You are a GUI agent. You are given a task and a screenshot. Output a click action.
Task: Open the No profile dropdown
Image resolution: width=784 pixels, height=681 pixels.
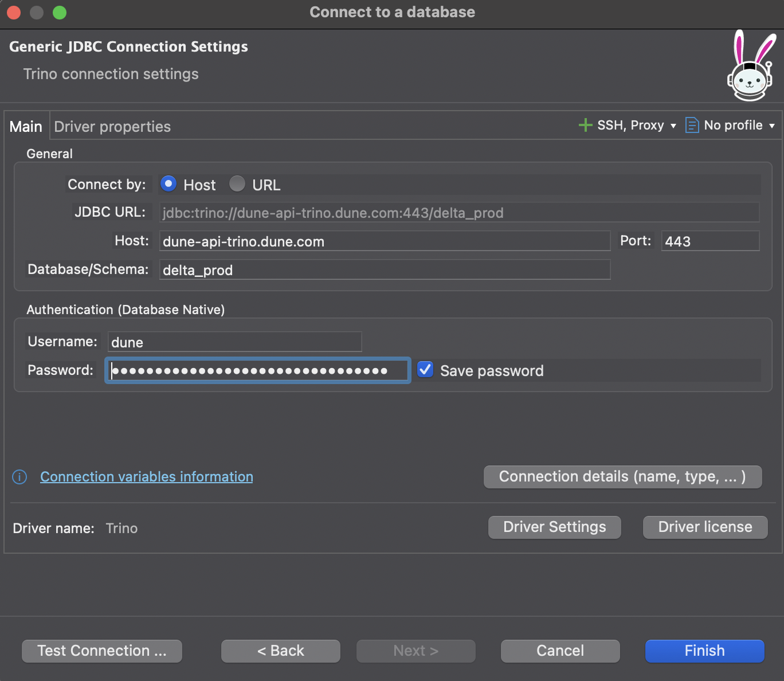click(x=731, y=125)
